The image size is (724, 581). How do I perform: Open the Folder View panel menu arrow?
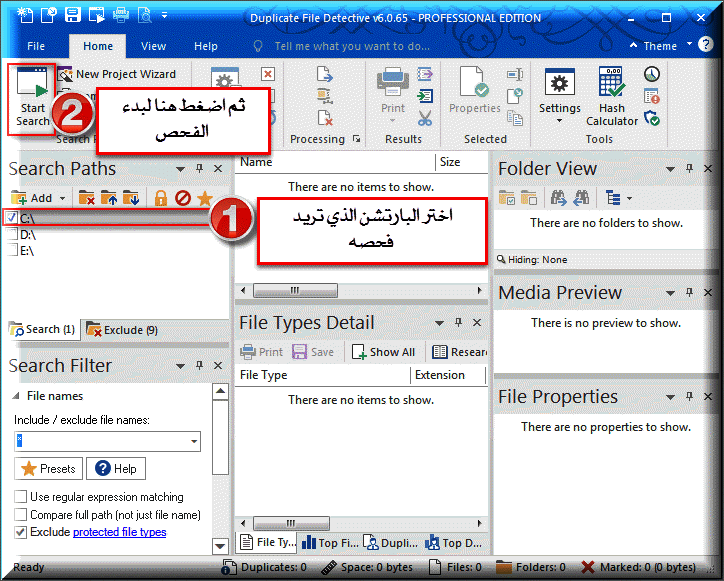pyautogui.click(x=670, y=169)
